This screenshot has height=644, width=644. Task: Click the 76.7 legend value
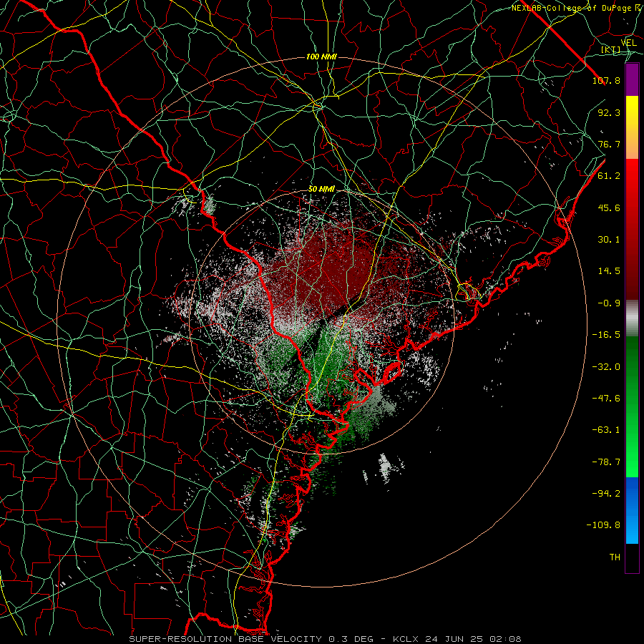click(609, 144)
